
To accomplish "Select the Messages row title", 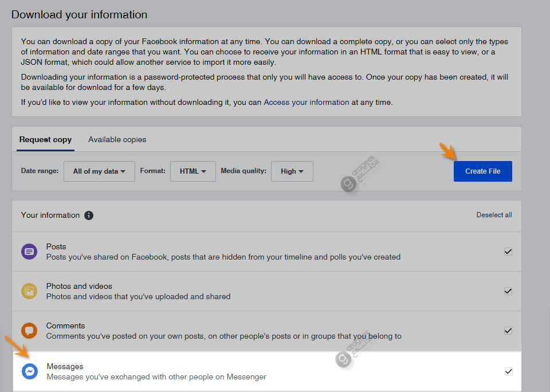I will point(65,366).
